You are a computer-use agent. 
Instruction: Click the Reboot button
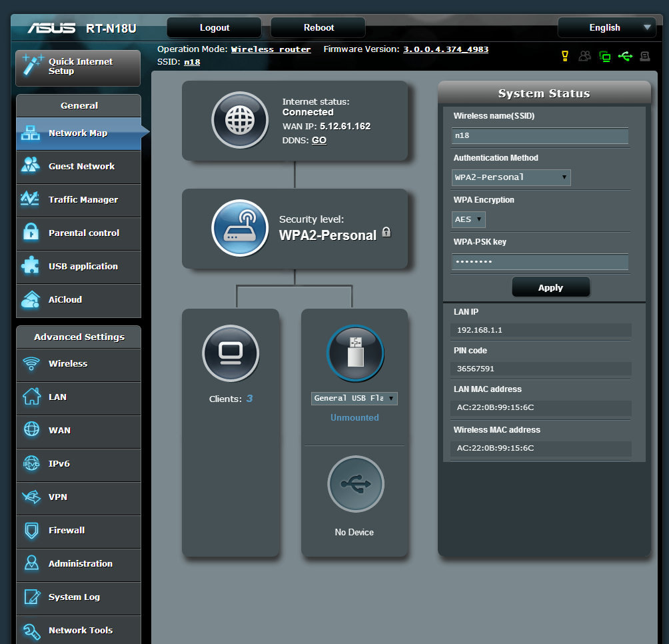[x=319, y=27]
